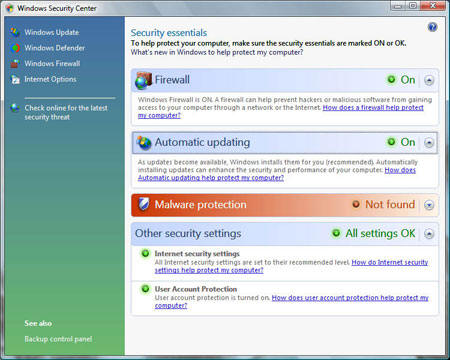Click green indicator beside Internet security settings
This screenshot has width=450, height=360.
145,253
